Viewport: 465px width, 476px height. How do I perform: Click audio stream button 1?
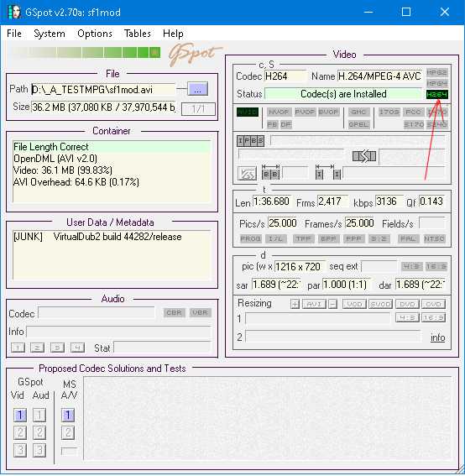click(18, 348)
